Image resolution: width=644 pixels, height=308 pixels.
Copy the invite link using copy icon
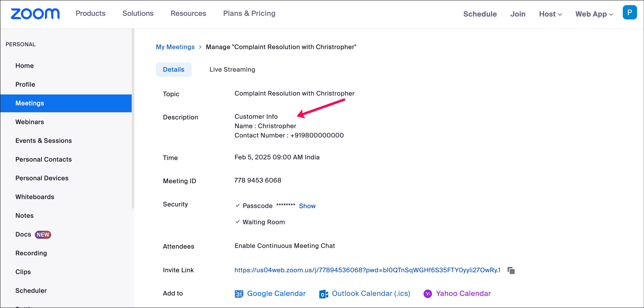(511, 270)
